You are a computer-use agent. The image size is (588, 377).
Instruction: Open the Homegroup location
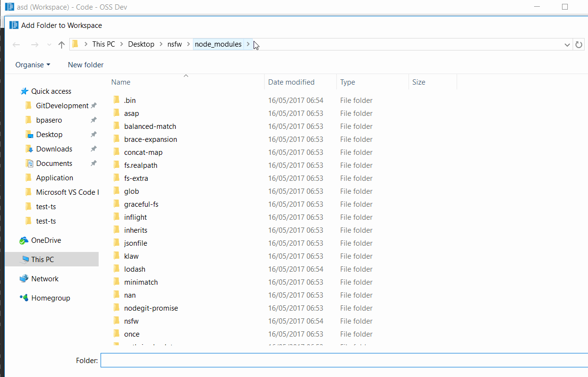[49, 298]
